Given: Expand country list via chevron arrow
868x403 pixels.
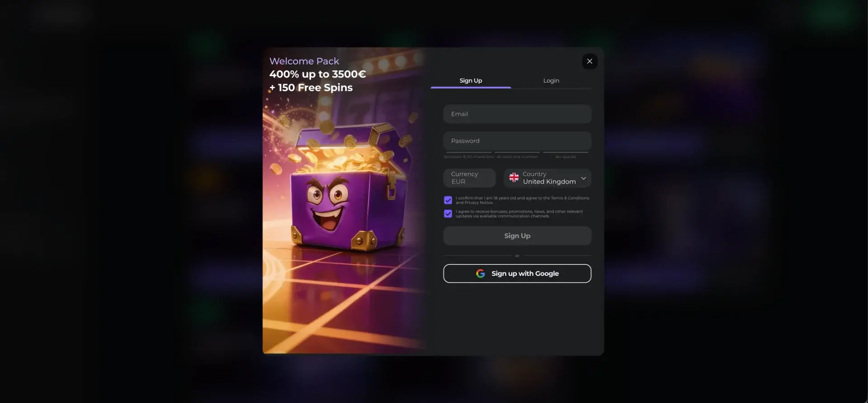Looking at the screenshot, I should click(584, 178).
